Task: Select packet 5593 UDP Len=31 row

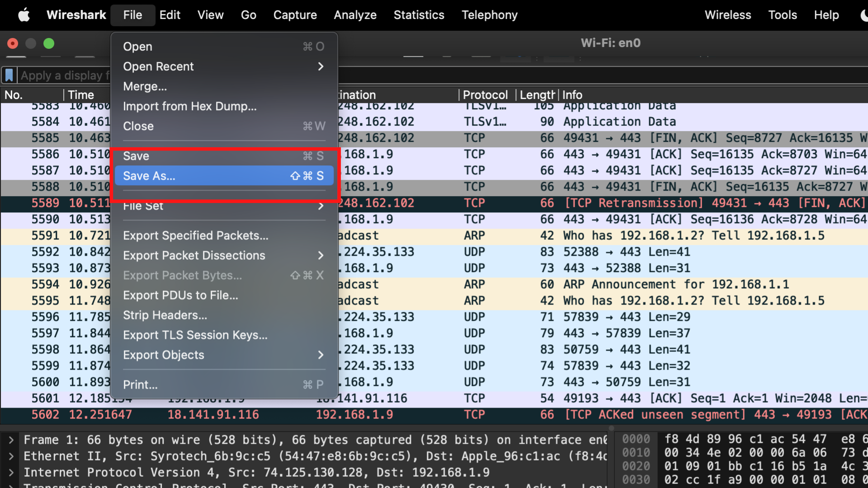Action: tap(603, 268)
